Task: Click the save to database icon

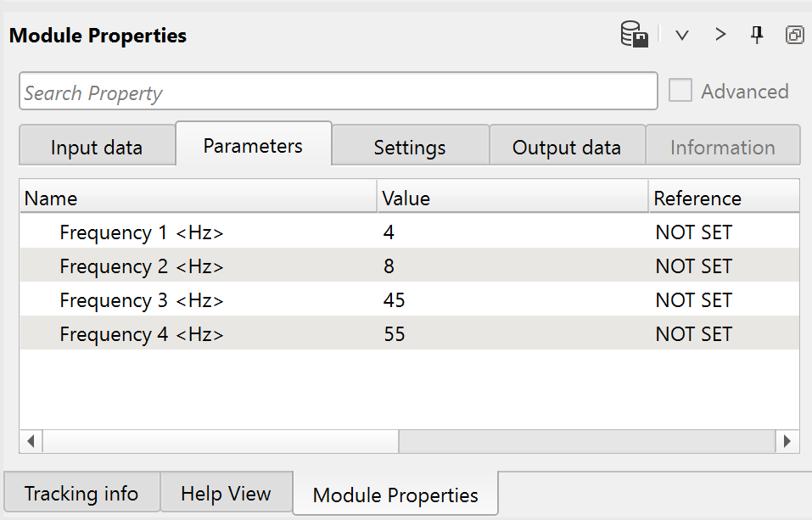Action: pos(635,35)
